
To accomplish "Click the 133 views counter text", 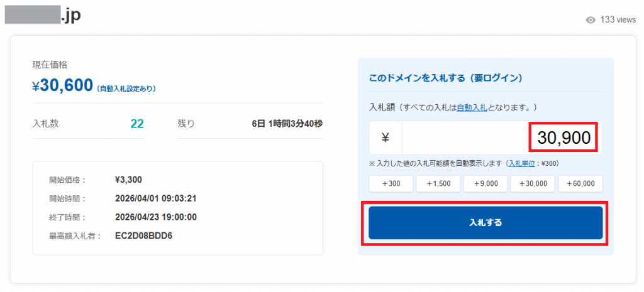I will (x=618, y=20).
